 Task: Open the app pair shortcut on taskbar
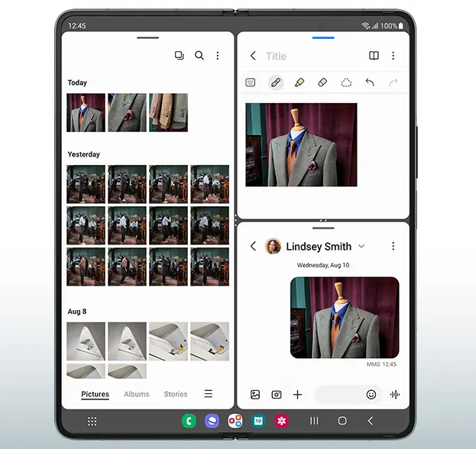[x=235, y=421]
